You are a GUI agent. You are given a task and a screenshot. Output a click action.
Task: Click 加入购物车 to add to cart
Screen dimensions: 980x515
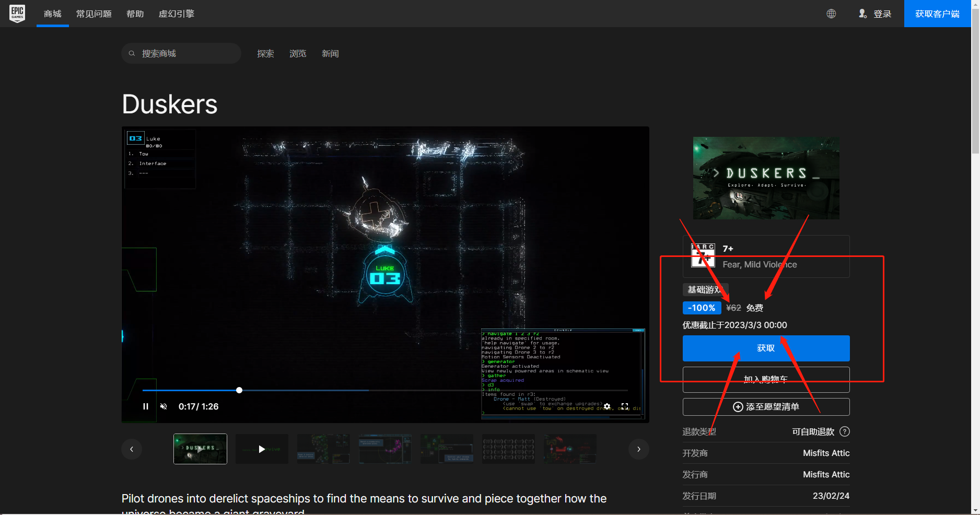[x=765, y=380]
